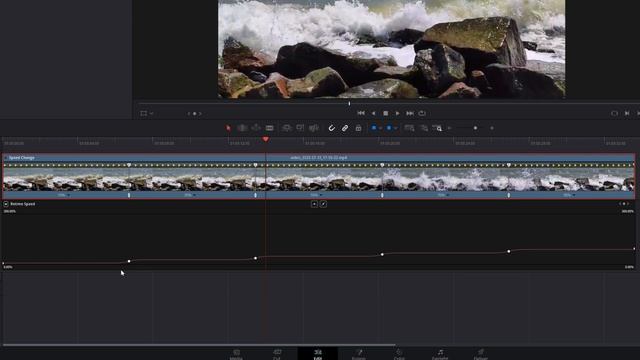Pick the Blade Edit Mode tool

pos(269,128)
